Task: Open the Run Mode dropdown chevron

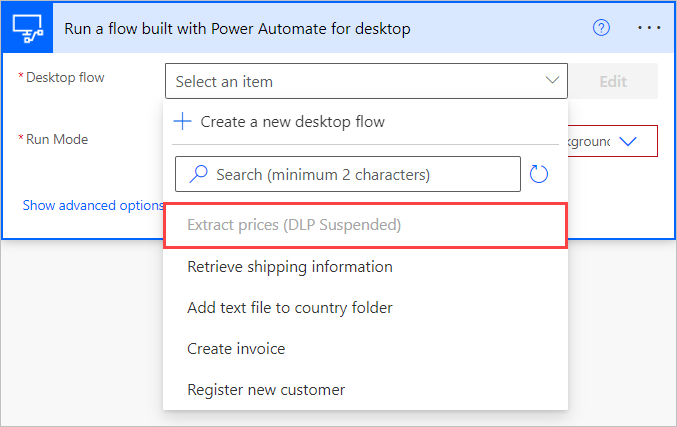Action: 627,141
